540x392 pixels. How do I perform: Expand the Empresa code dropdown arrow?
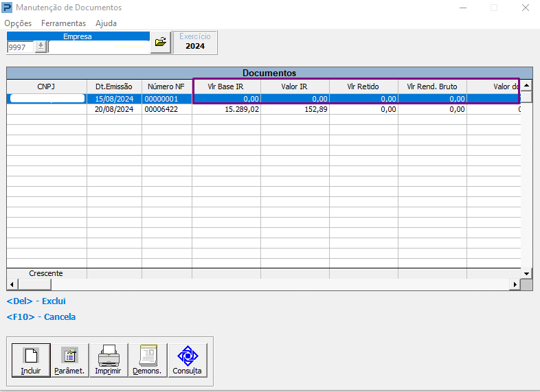coord(41,47)
